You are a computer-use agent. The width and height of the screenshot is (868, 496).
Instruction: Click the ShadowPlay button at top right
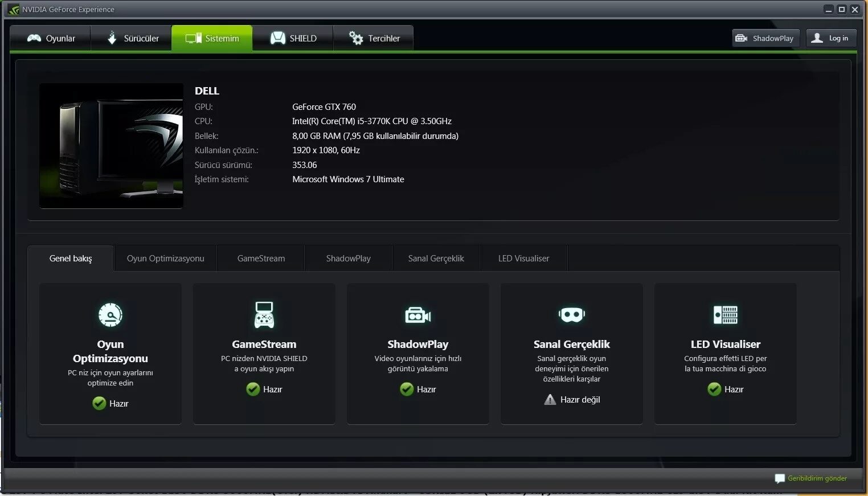(766, 38)
